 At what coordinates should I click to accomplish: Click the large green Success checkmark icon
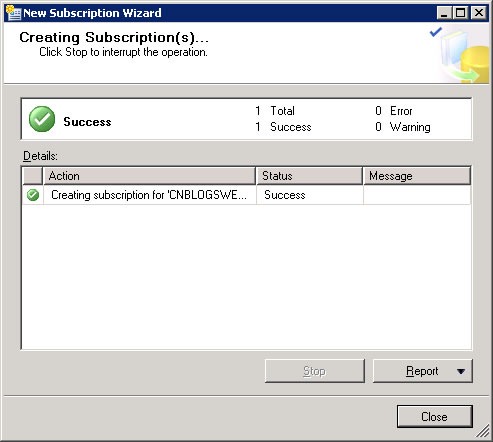[42, 119]
